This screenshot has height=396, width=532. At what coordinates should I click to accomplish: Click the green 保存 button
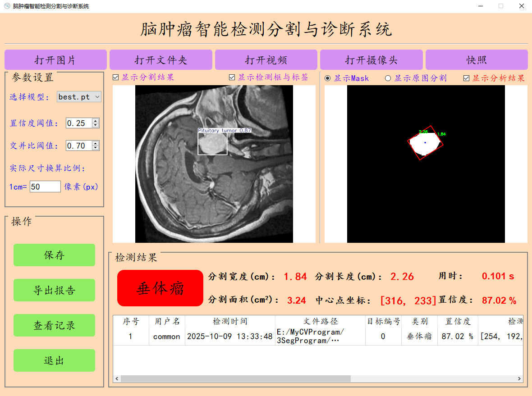54,255
